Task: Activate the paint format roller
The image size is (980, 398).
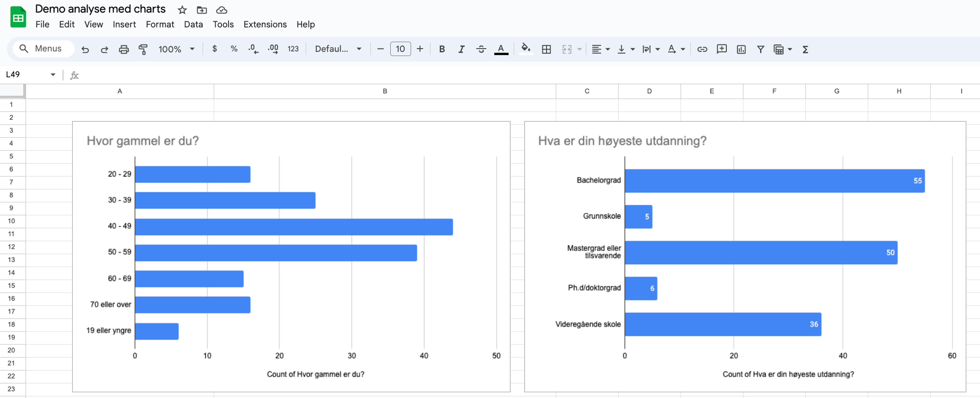Action: click(143, 49)
